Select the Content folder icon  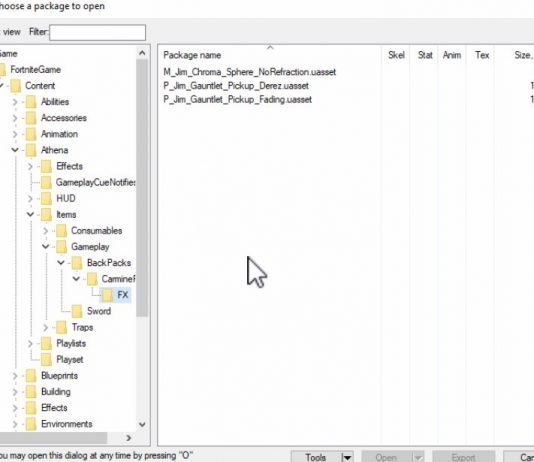[16, 86]
